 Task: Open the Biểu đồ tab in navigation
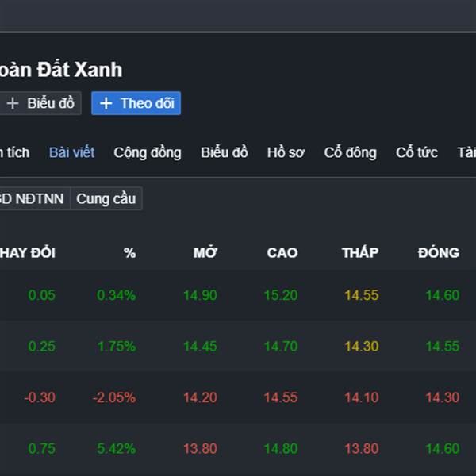pos(224,152)
